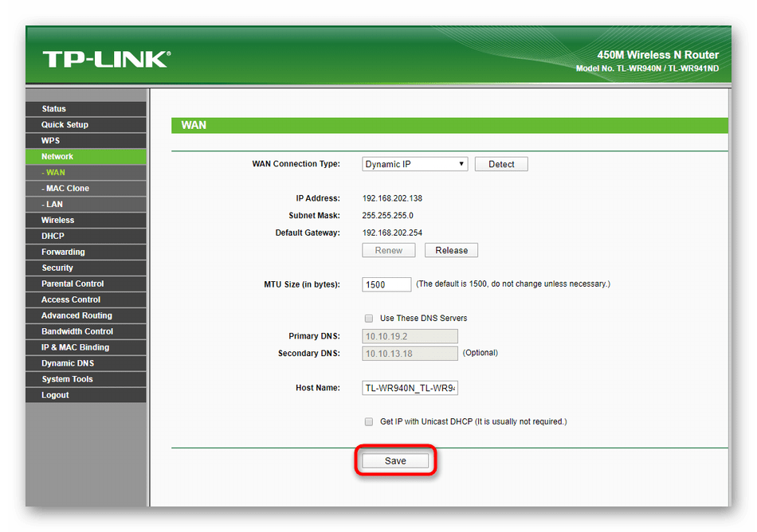757x532 pixels.
Task: Enable Use These DNS Servers checkbox
Action: pos(369,319)
